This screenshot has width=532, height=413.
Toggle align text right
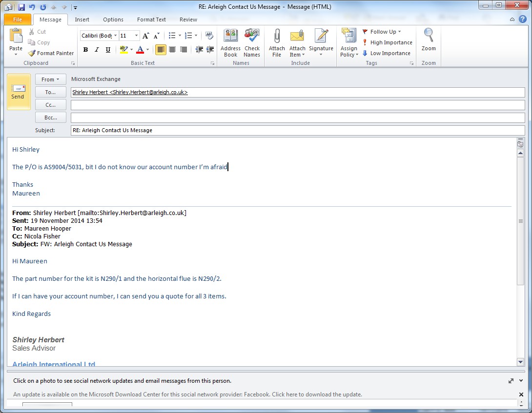pos(184,50)
